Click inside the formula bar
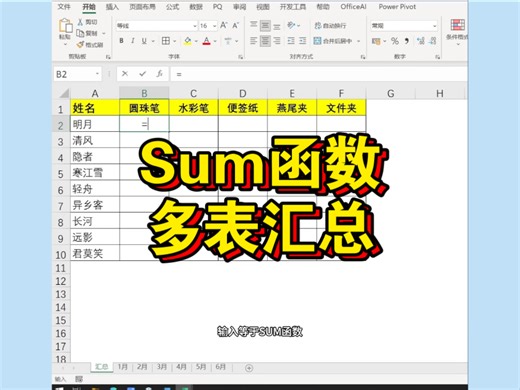The height and width of the screenshot is (390, 520). (319, 74)
